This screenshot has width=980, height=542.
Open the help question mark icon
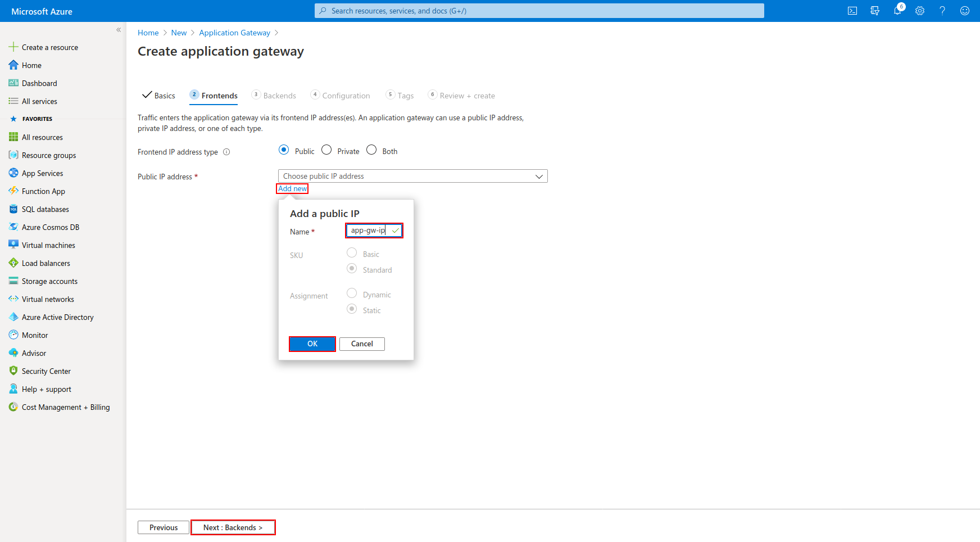tap(942, 11)
